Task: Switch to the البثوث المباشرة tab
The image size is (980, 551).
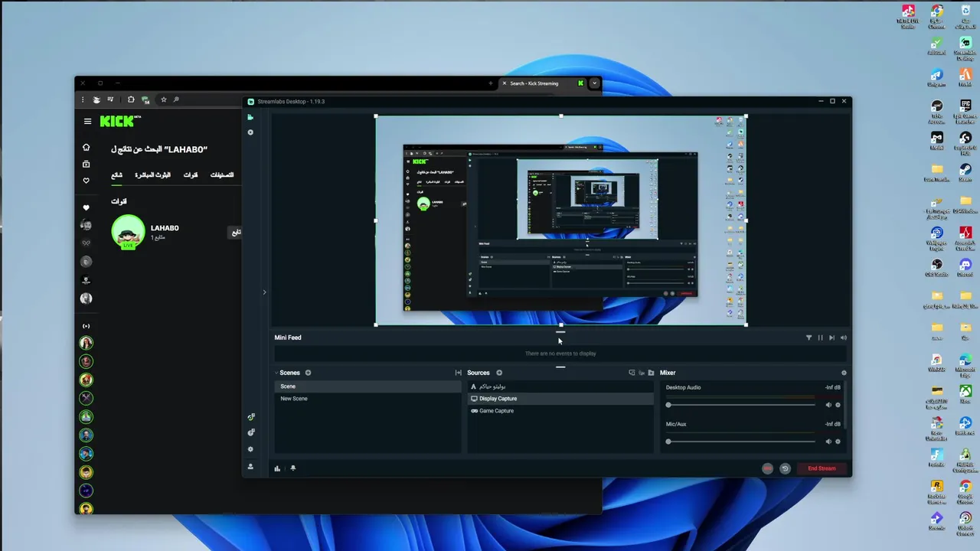Action: tap(153, 175)
